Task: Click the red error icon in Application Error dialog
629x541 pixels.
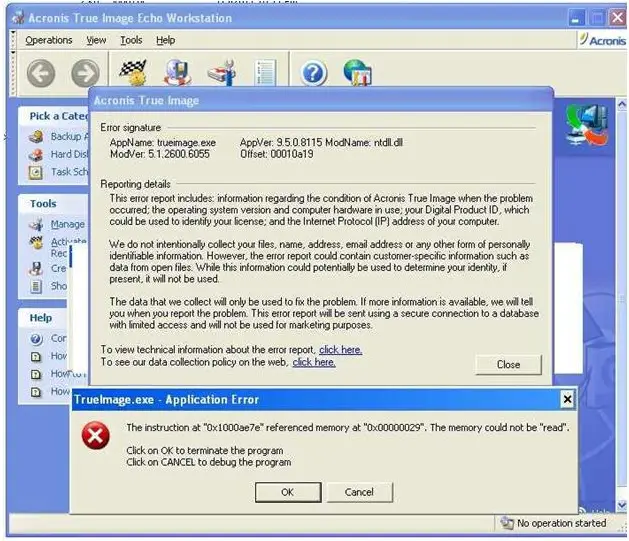Action: (x=95, y=436)
